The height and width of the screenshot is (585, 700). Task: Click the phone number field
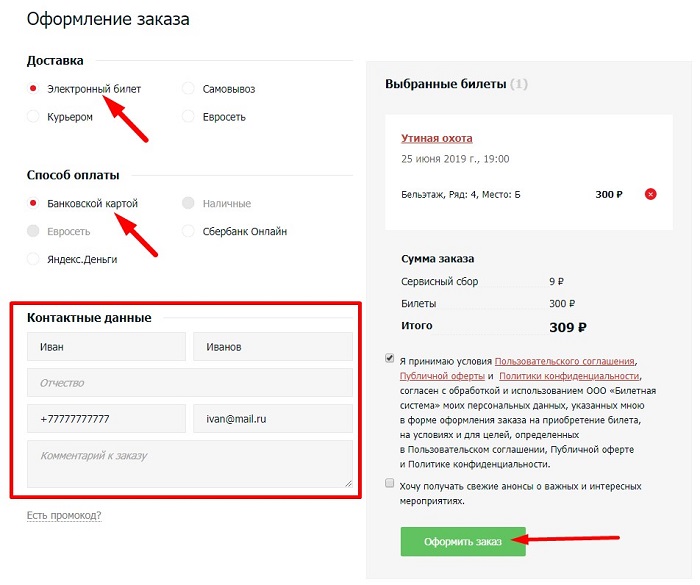106,419
